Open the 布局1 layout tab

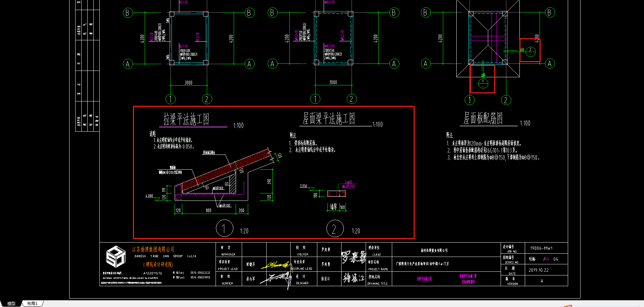32,303
